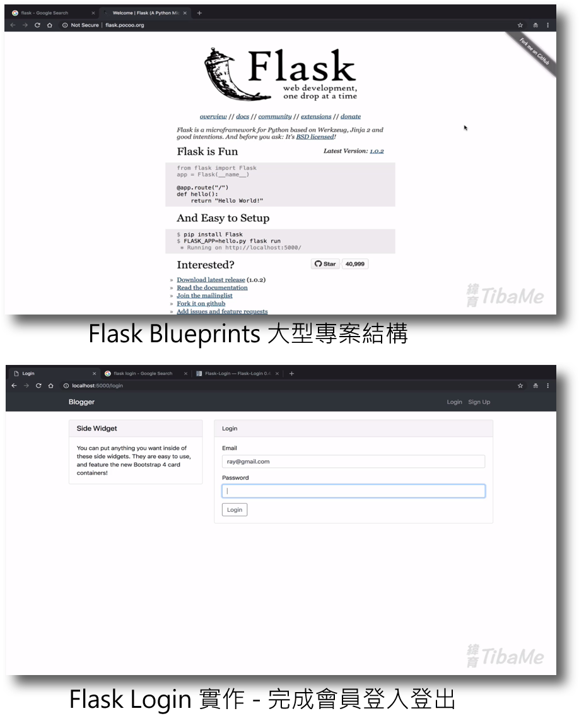Click the 'And Easy to Setup' heading
This screenshot has width=579, height=728.
pos(223,218)
